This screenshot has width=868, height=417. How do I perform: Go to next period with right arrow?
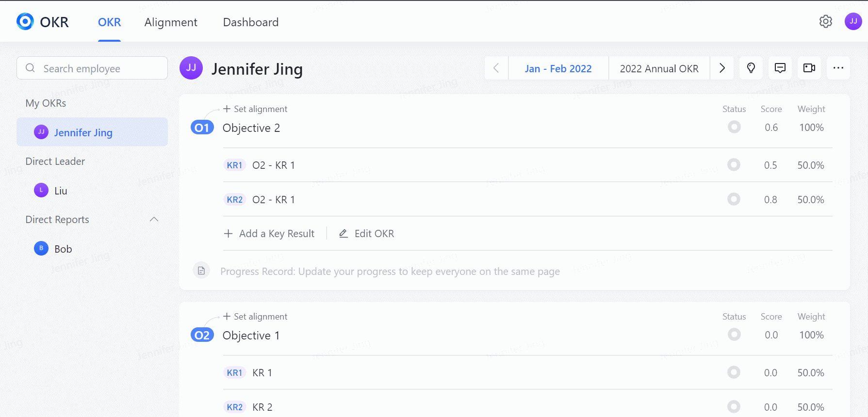722,68
